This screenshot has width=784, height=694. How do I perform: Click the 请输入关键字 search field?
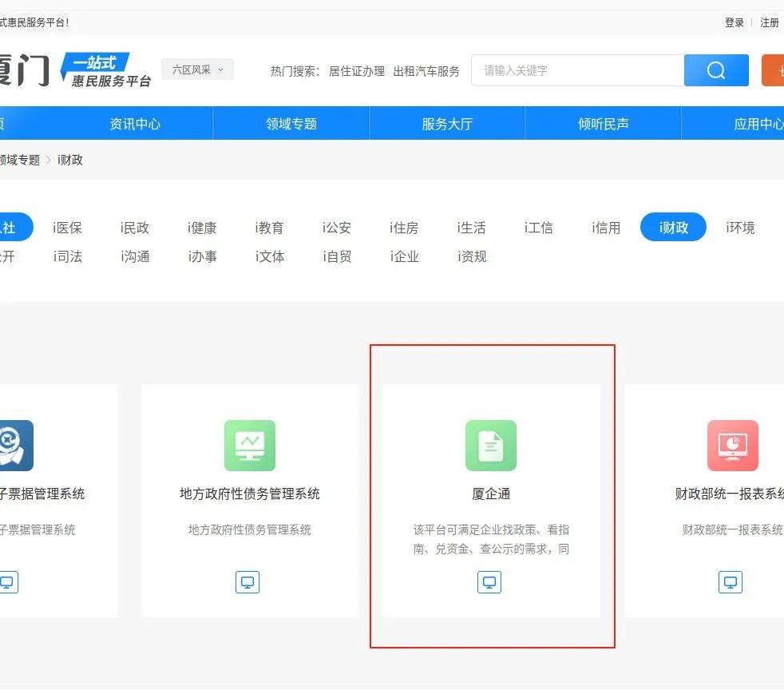[577, 70]
